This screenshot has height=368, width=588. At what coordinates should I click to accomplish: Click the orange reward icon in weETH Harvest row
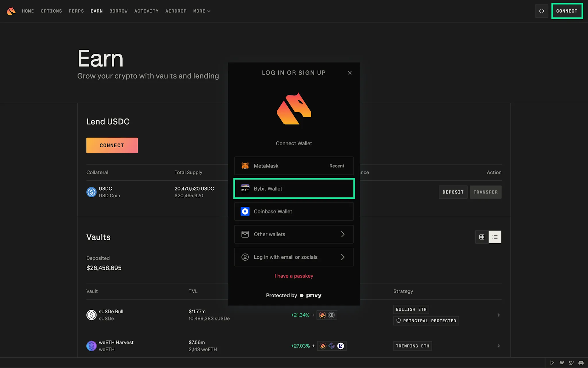coord(323,346)
